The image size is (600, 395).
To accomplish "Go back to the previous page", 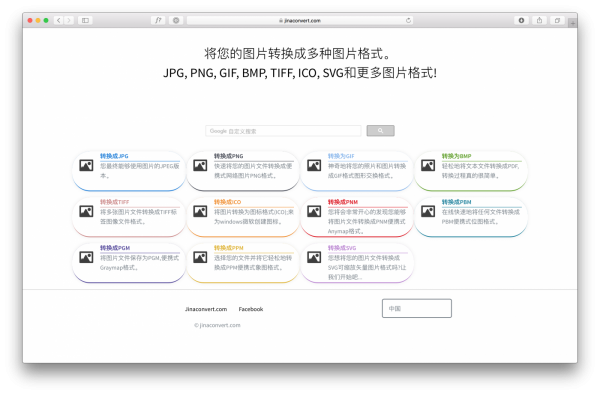I will [59, 20].
